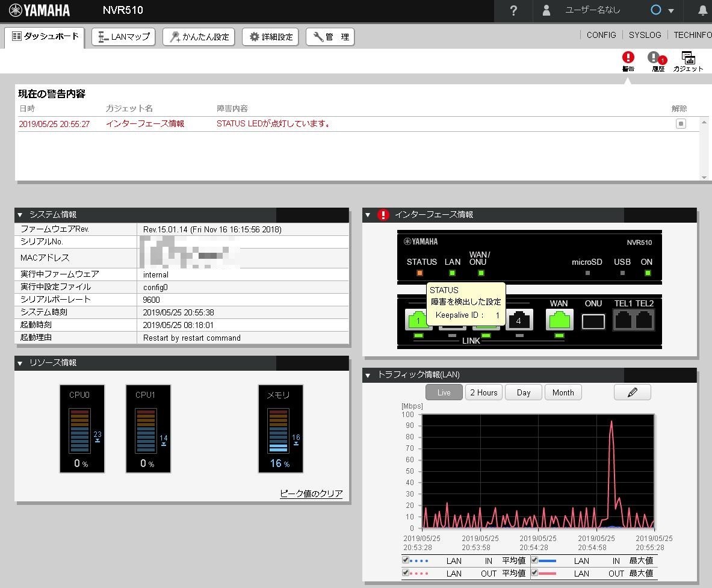Open the 詳細設定 tab
The width and height of the screenshot is (712, 588).
(271, 37)
